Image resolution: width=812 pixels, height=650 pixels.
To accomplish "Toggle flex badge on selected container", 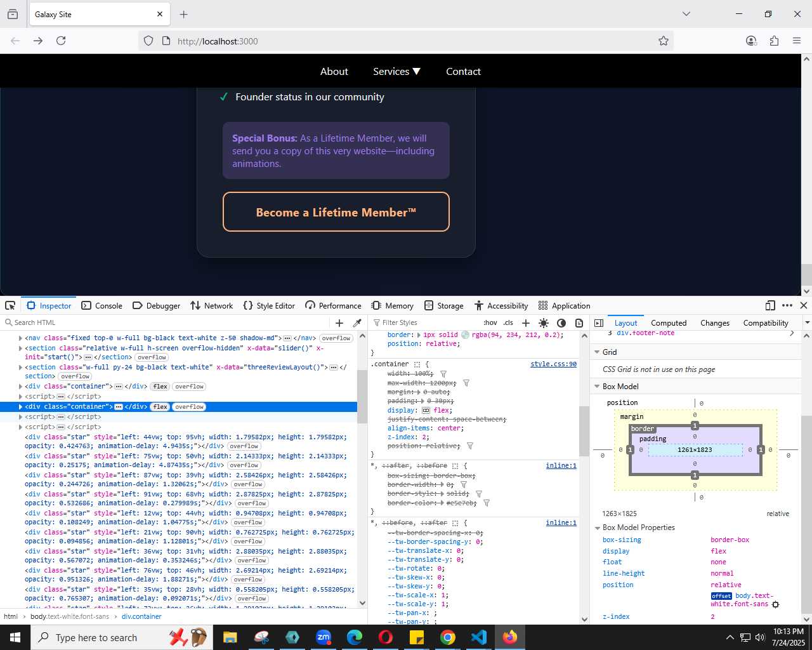I will pyautogui.click(x=160, y=407).
